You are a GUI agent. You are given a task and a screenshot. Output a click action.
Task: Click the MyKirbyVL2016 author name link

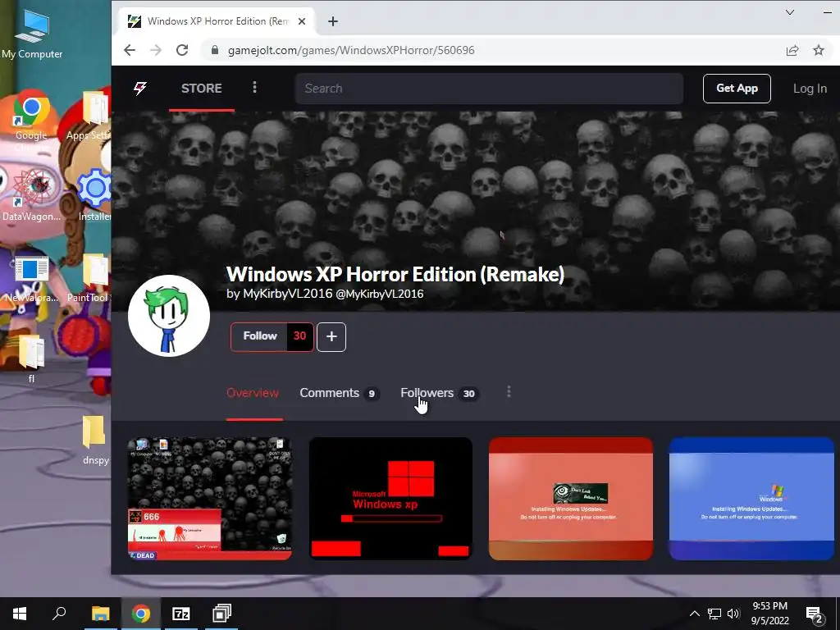click(x=288, y=294)
